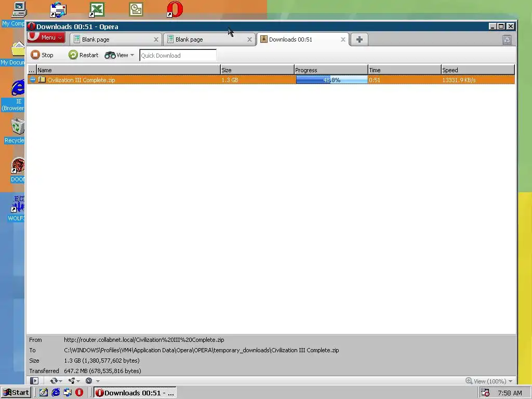532x399 pixels.
Task: Click the Quick Download input field
Action: [178, 55]
